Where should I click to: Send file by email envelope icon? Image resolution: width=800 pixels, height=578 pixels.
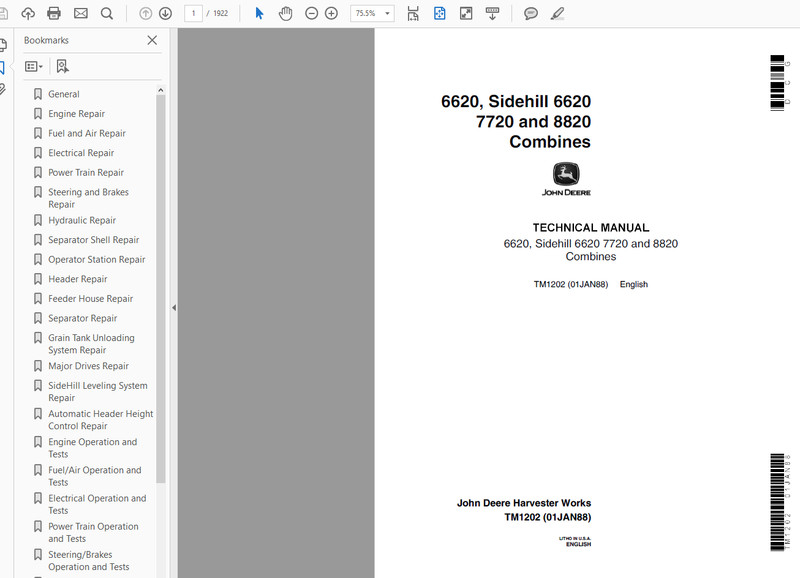pos(81,13)
